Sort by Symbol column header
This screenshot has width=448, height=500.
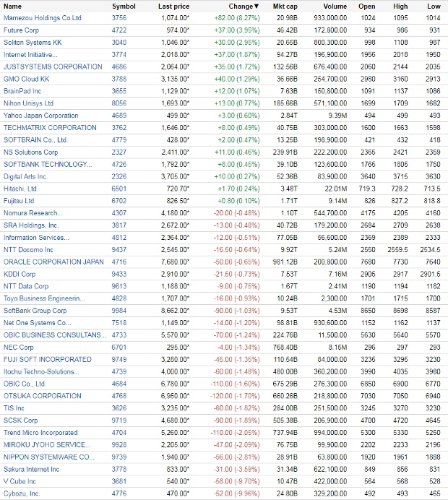[124, 7]
